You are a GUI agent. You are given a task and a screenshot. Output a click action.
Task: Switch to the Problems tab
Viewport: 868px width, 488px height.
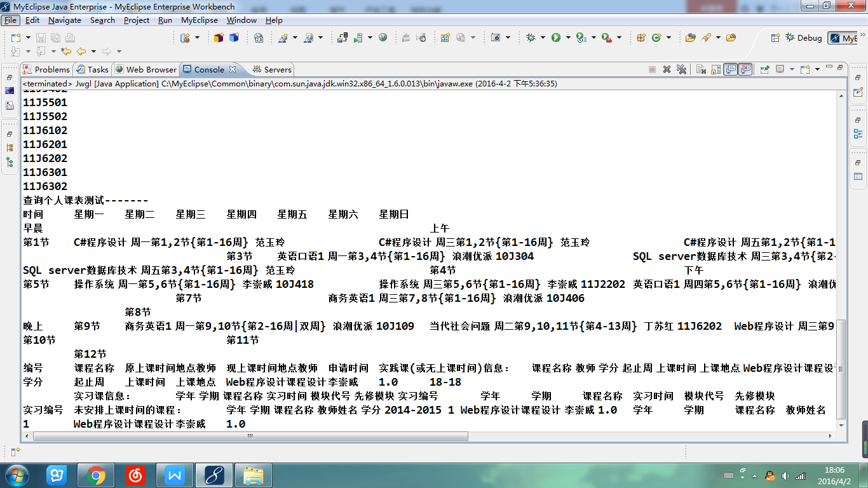[46, 69]
